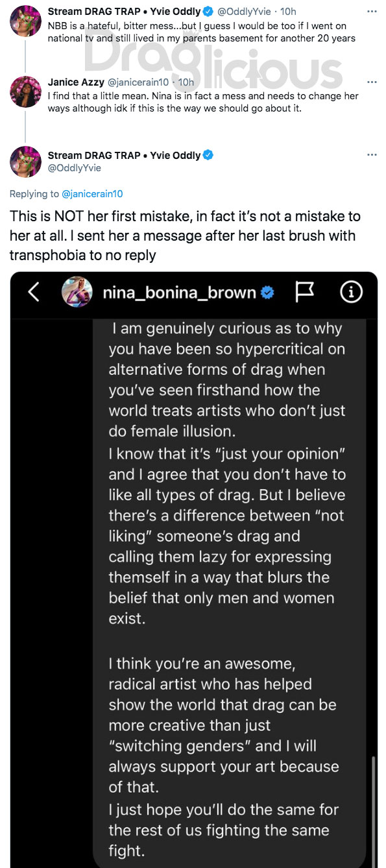Click Janice Azzy display name

pos(75,82)
